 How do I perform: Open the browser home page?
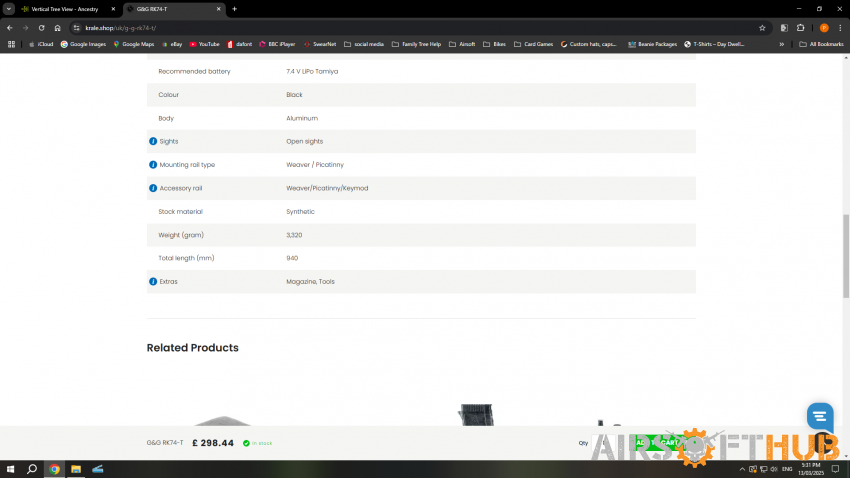(57, 28)
